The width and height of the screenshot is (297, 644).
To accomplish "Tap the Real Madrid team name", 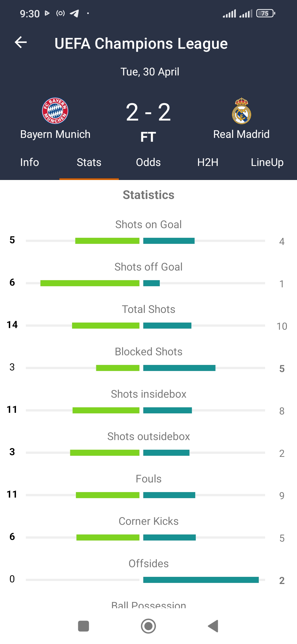I will 241,134.
